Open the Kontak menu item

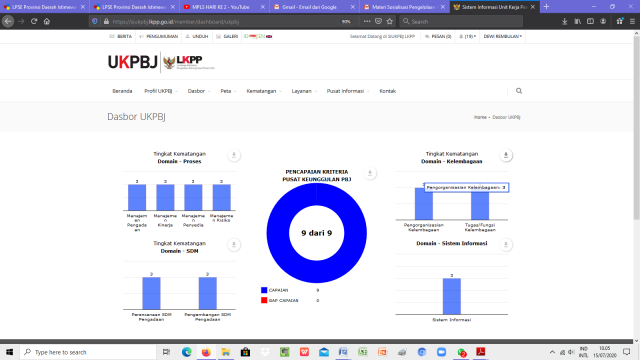coord(387,91)
